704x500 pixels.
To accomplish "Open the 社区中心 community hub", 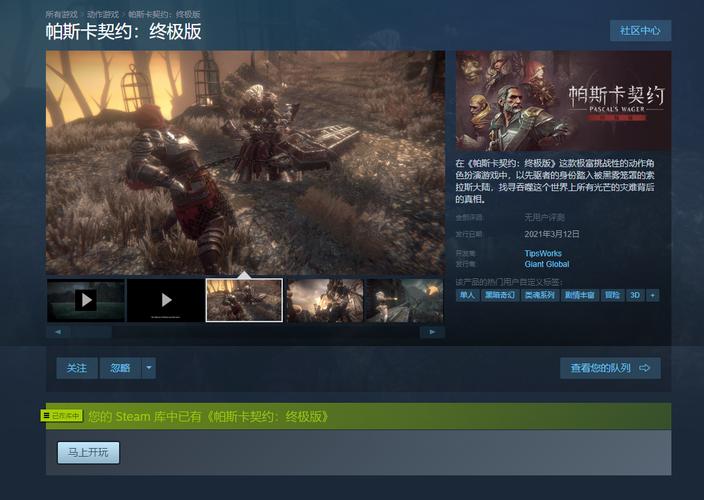I will point(640,30).
